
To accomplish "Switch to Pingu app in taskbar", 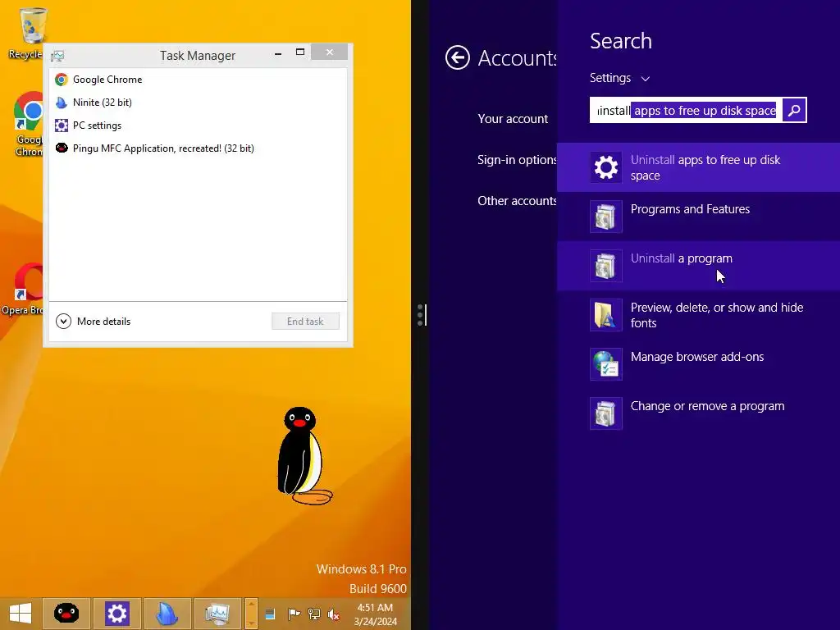I will [x=66, y=614].
